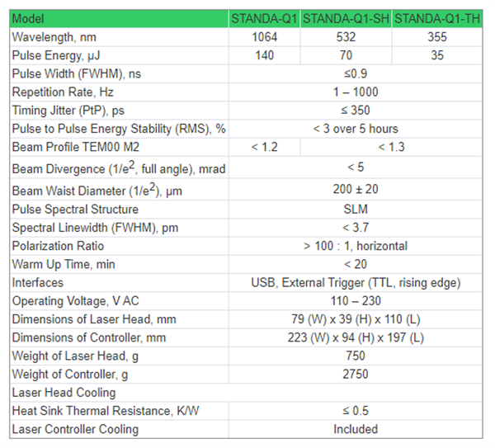Screen dimensions: 495x448
Task: Click the pulse energy value 70
Action: [x=346, y=55]
